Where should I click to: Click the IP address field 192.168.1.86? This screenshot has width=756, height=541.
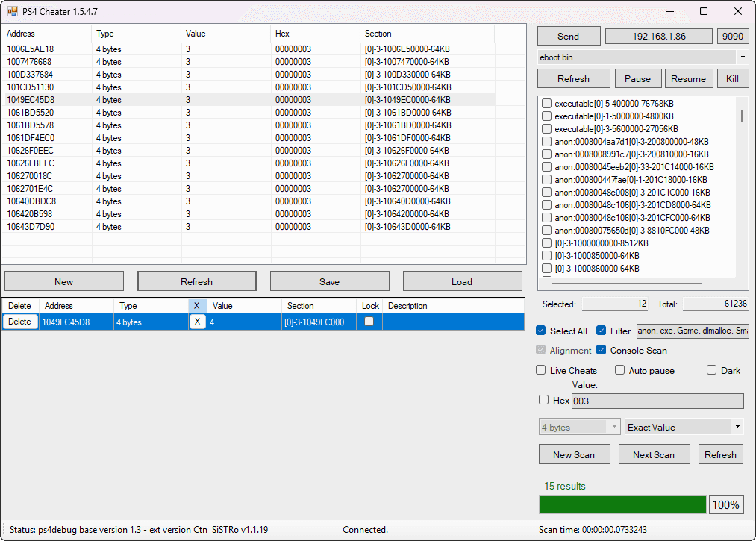(658, 36)
